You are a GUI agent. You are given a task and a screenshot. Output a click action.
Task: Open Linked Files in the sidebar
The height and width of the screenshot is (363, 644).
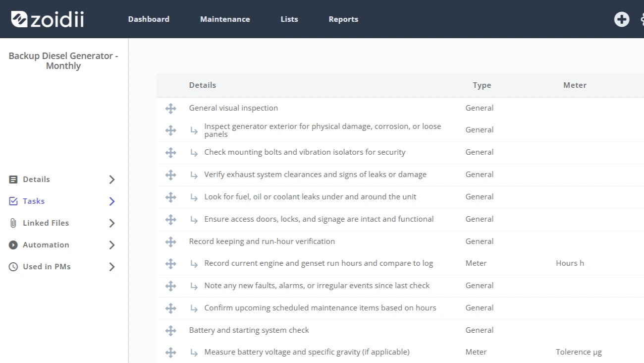point(46,223)
